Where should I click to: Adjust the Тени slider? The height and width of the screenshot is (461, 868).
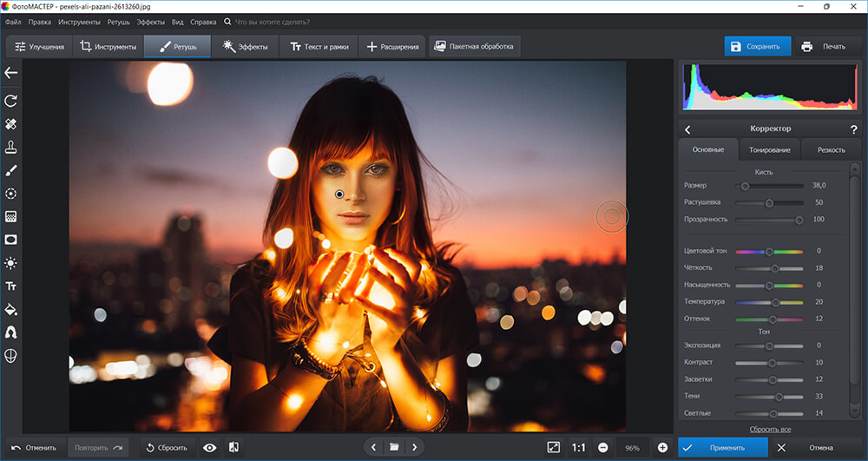pyautogui.click(x=769, y=396)
